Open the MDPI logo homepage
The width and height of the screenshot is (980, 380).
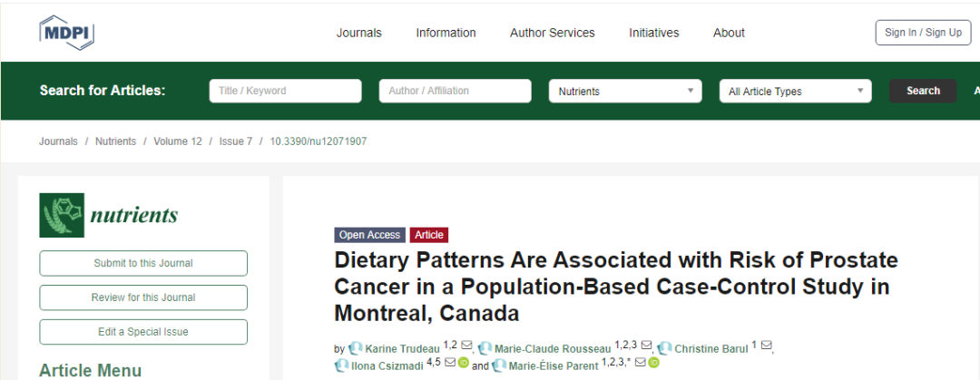click(x=67, y=33)
